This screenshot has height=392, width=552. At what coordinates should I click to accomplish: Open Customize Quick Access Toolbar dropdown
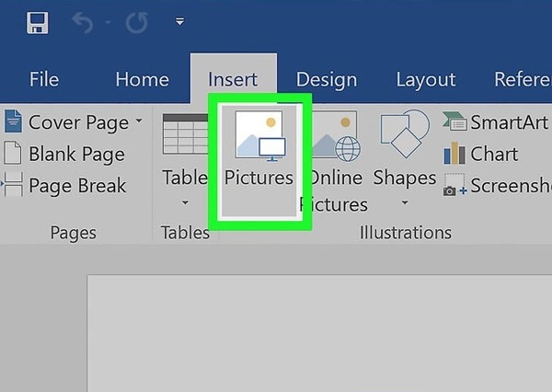click(179, 22)
